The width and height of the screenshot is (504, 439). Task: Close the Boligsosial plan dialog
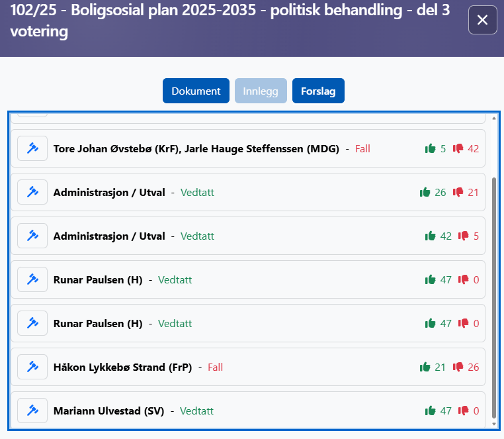(482, 20)
